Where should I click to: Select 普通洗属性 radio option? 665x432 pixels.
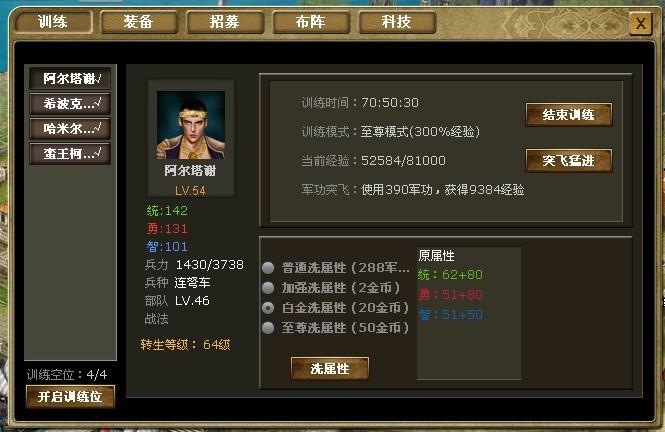click(268, 268)
